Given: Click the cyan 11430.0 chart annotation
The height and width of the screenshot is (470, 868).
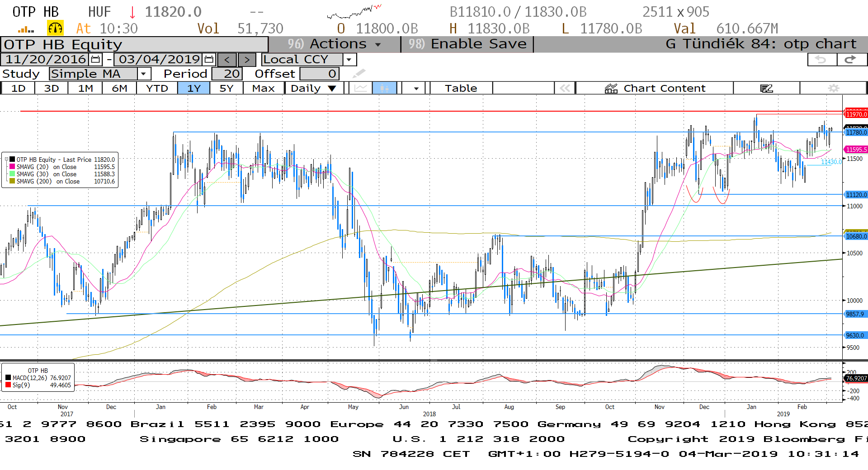Looking at the screenshot, I should [831, 162].
